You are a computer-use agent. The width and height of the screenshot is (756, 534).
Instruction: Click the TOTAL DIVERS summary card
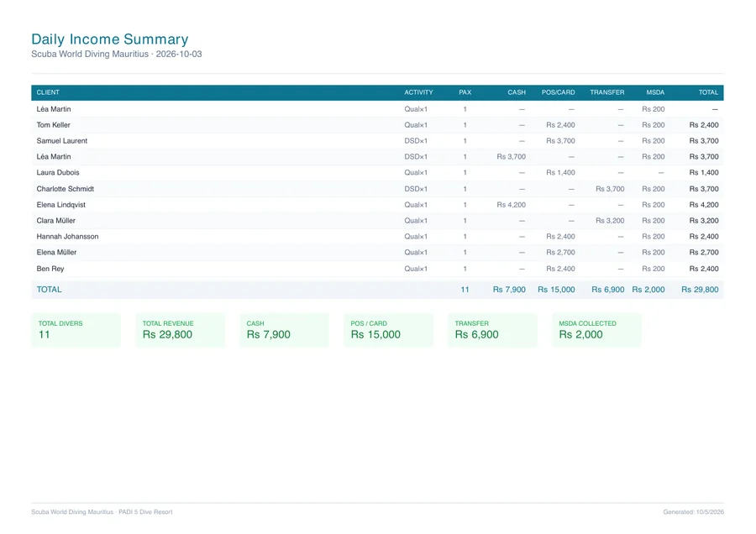pyautogui.click(x=76, y=330)
